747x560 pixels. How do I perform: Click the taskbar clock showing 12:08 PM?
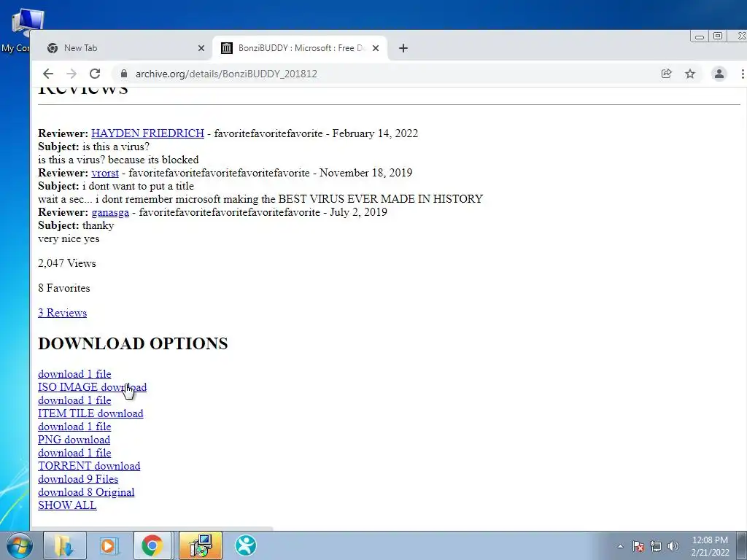tap(710, 546)
